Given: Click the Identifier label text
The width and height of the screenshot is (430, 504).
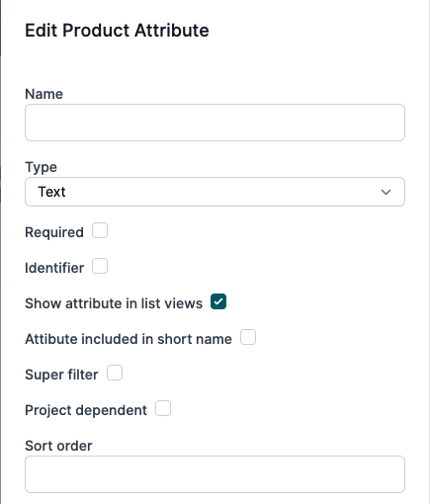Looking at the screenshot, I should 54,268.
